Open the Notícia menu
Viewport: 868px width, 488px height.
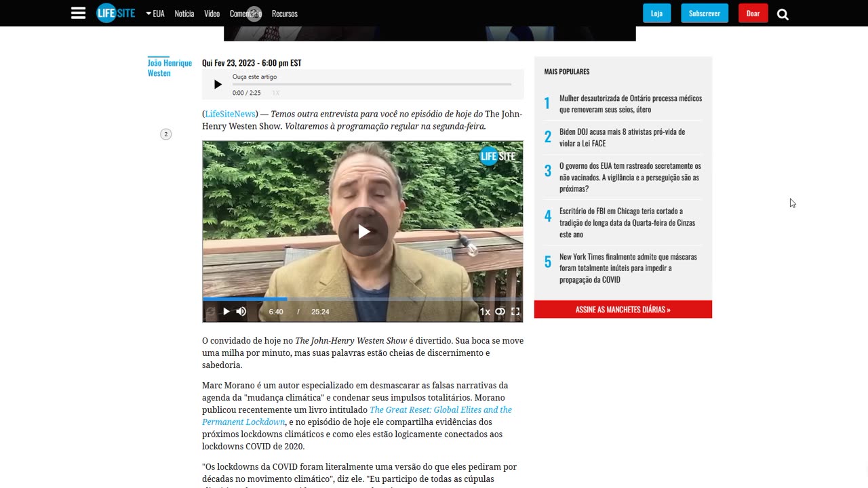click(x=184, y=14)
